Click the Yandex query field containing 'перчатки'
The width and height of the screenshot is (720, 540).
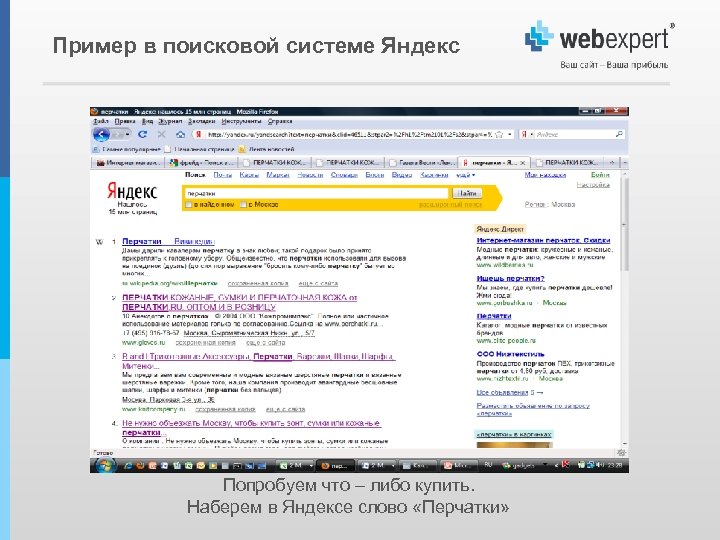tap(316, 193)
